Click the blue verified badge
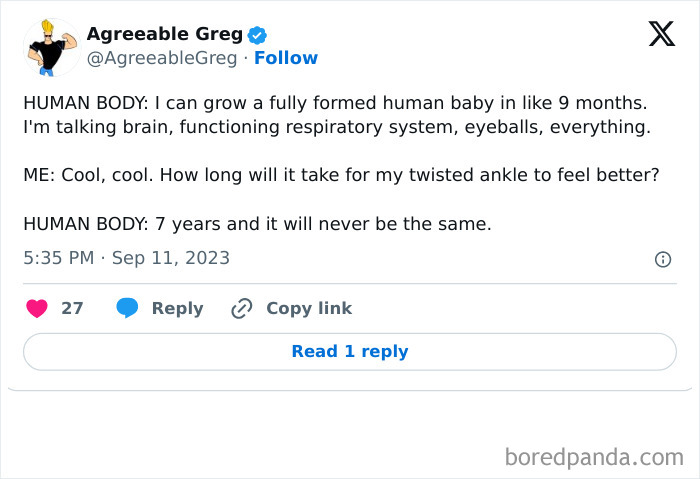 coord(257,35)
